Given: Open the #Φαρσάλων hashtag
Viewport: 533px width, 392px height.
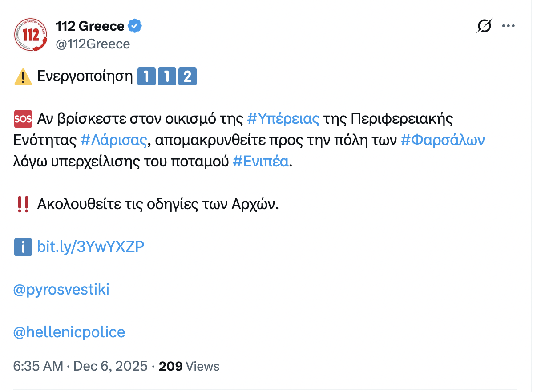Looking at the screenshot, I should (x=442, y=141).
